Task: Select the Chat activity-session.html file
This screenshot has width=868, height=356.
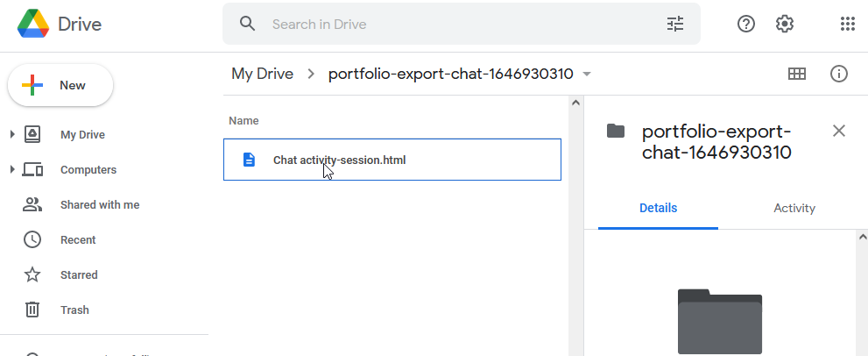Action: click(392, 160)
